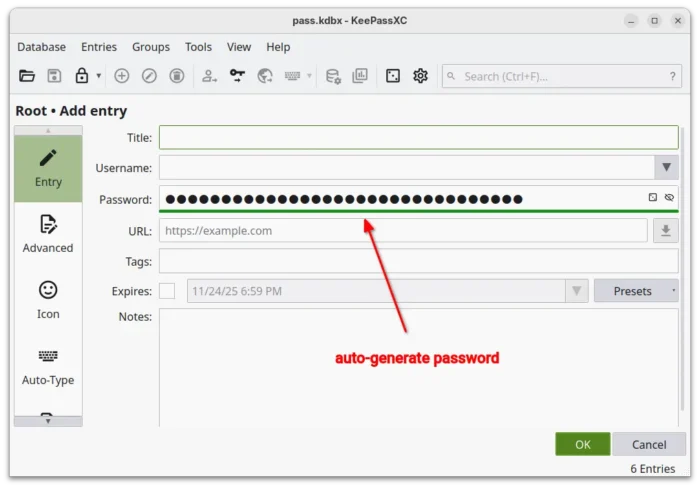Open settings via the gear icon
Viewport: 700px width, 488px height.
(420, 76)
